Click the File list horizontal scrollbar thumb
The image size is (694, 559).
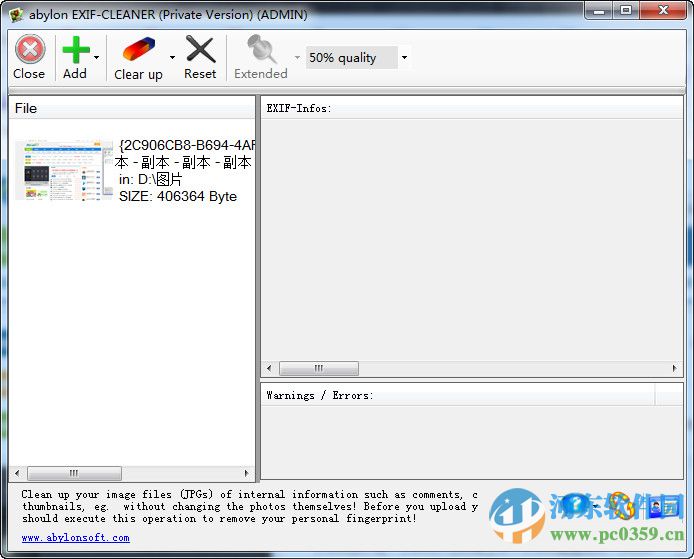tap(74, 473)
